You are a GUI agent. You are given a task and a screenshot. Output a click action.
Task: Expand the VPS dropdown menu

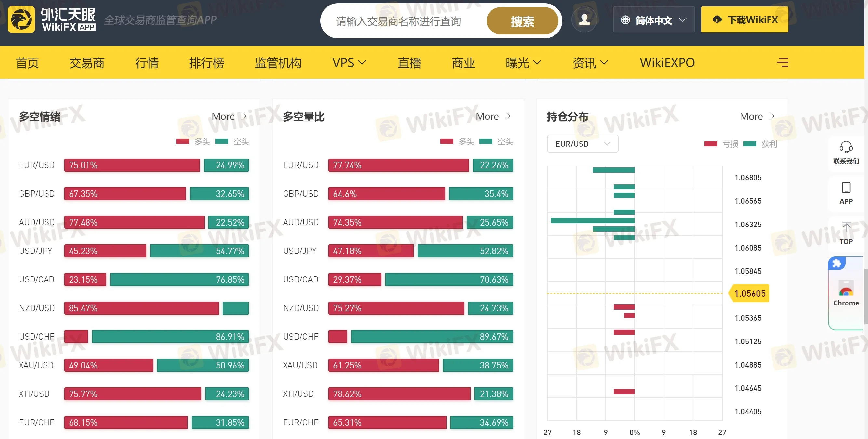pos(348,63)
